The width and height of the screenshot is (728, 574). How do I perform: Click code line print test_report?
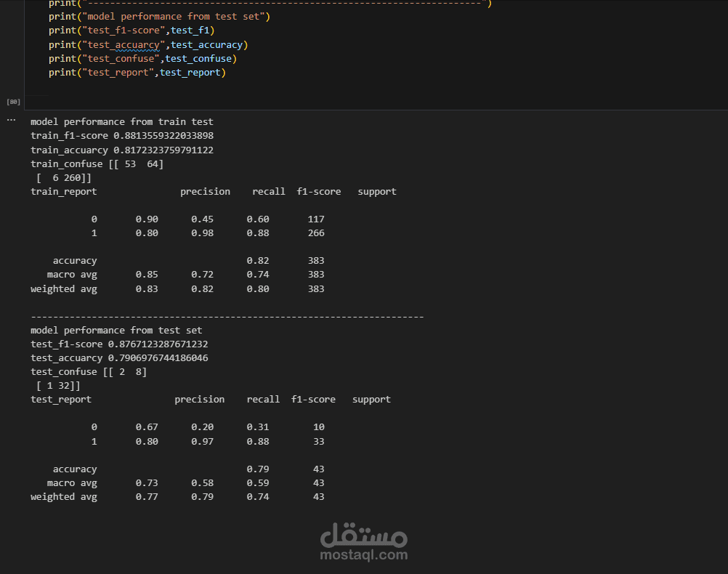coord(137,73)
